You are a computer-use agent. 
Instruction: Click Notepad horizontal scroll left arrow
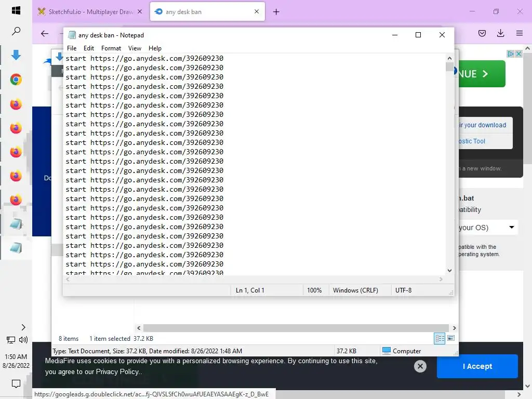[x=68, y=279]
